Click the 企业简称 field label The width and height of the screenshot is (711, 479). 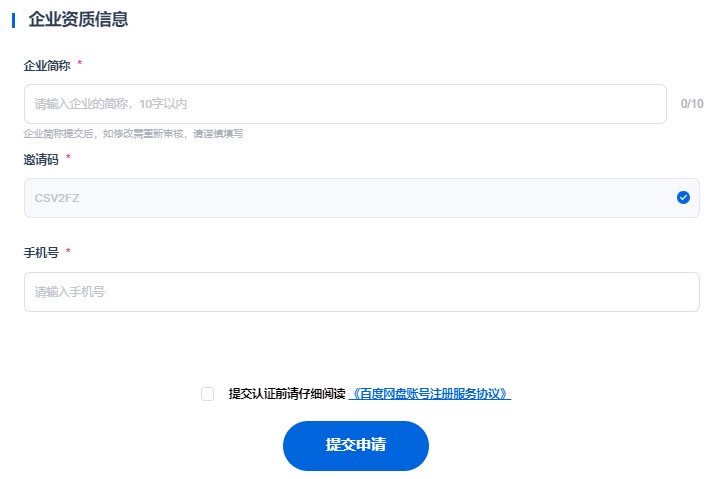point(47,65)
